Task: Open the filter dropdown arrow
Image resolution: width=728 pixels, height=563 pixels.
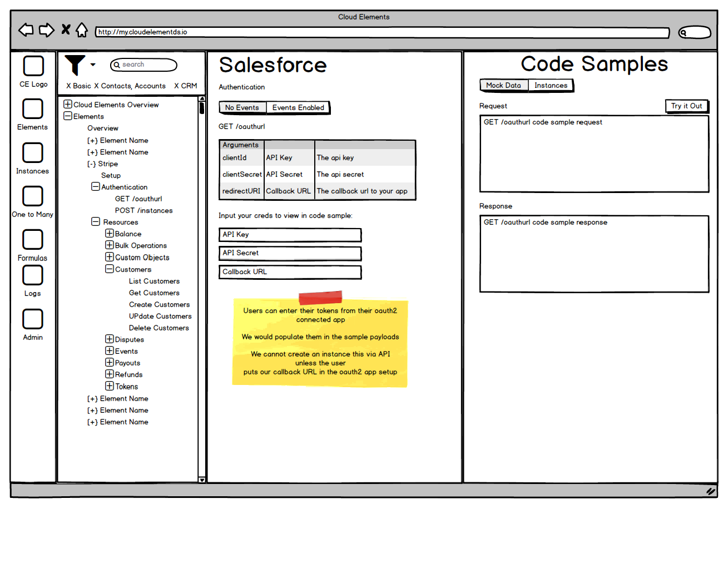Action: (x=93, y=65)
